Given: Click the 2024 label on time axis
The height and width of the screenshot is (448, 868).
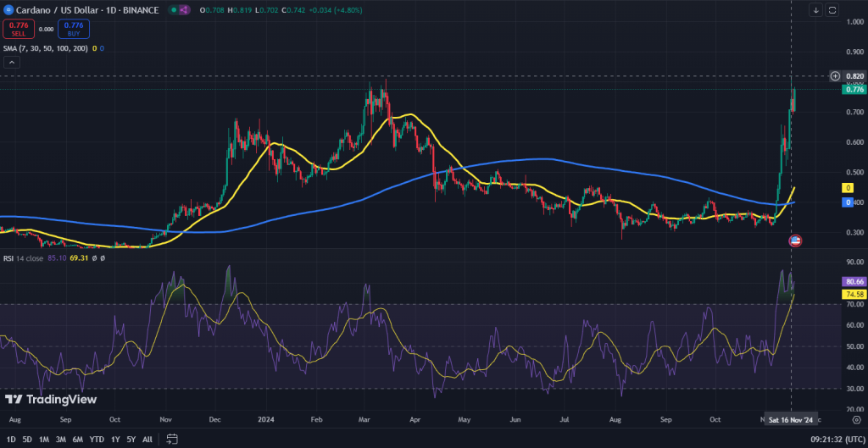Looking at the screenshot, I should click(x=264, y=420).
